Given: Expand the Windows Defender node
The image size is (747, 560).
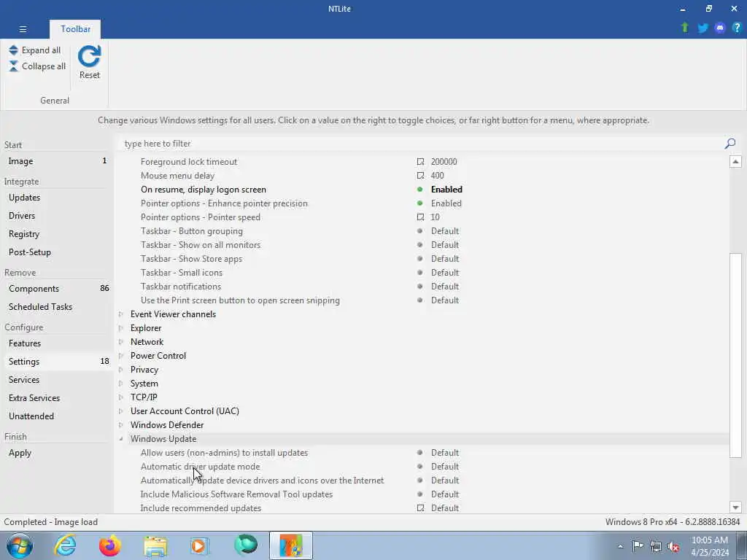Looking at the screenshot, I should tap(121, 425).
